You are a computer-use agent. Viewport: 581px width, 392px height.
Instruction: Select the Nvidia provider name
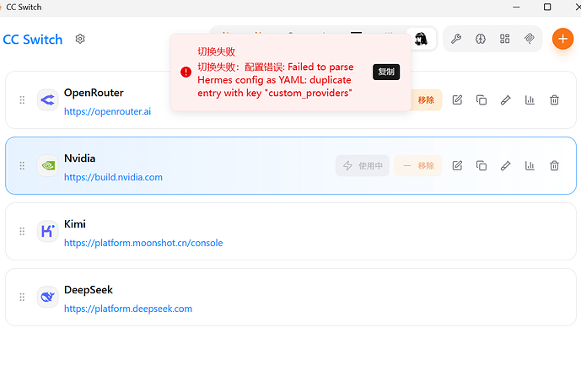pos(79,158)
